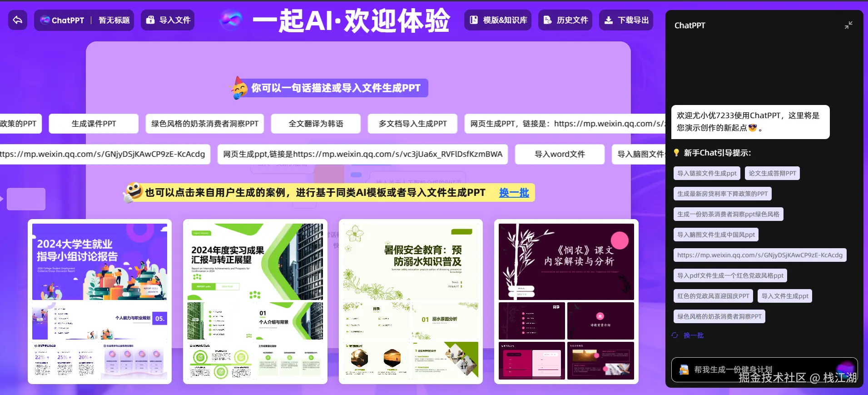
Task: Open 2024大学生就业指导 template thumbnail
Action: (99, 301)
